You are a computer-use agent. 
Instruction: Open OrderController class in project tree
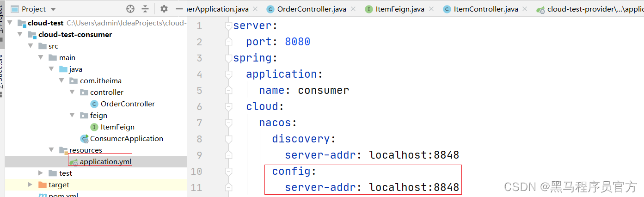(x=128, y=104)
